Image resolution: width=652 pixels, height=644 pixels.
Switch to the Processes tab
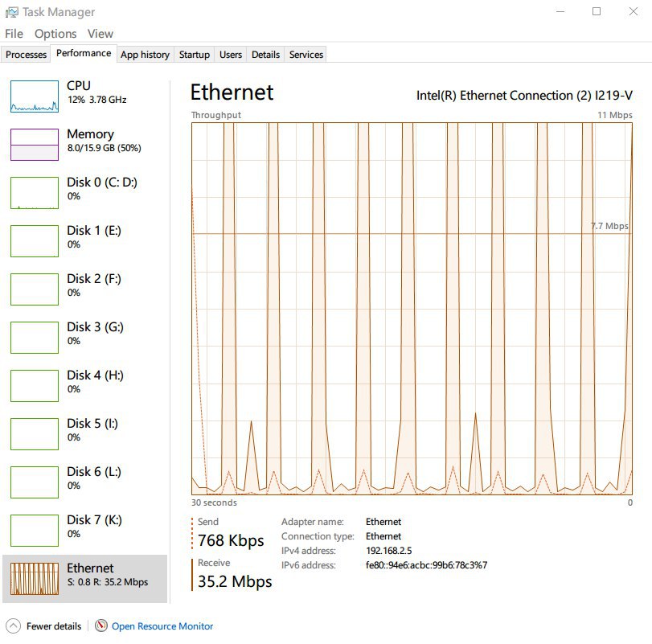(x=26, y=55)
